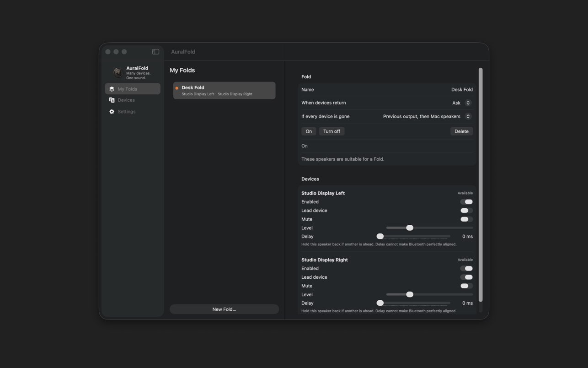588x368 pixels.
Task: Click the On button
Action: click(309, 131)
